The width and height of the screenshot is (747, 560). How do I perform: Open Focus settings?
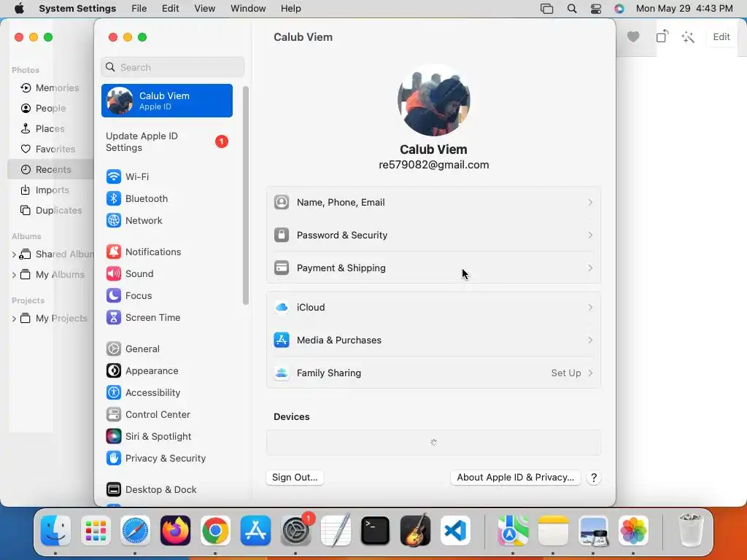point(128,296)
